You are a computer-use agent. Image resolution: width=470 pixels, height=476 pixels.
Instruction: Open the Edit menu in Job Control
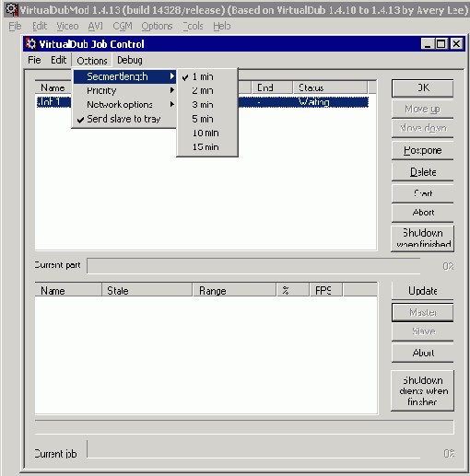pyautogui.click(x=58, y=60)
